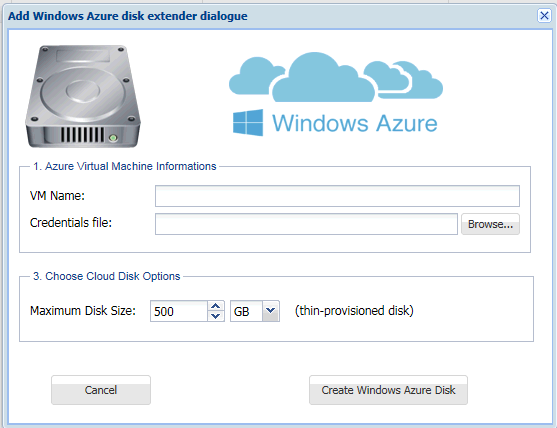557x428 pixels.
Task: Click the Windows Azure logo text
Action: coord(355,123)
